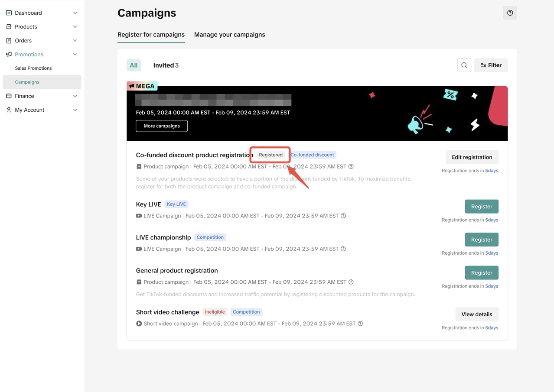Switch to Manage your campaigns tab

pyautogui.click(x=229, y=35)
